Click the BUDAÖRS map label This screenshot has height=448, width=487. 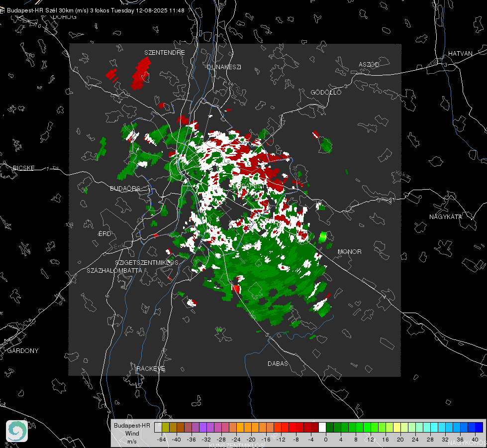coord(125,188)
